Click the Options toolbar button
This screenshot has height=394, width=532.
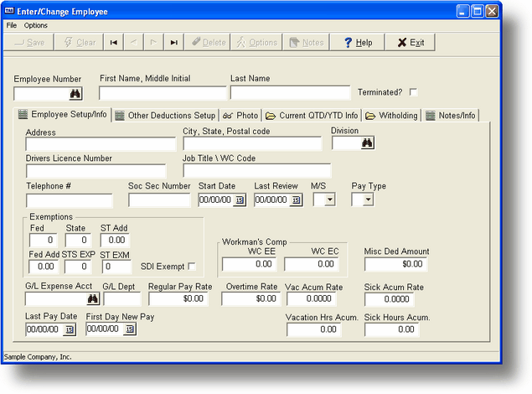(256, 43)
